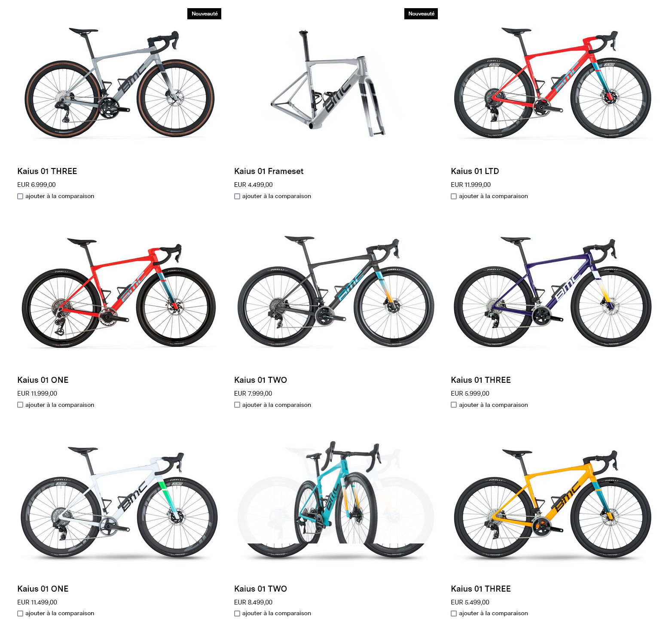Enable comparison for Kaius 01 TWO EUR 8.499,00
Screen dimensions: 672x638
click(x=237, y=614)
